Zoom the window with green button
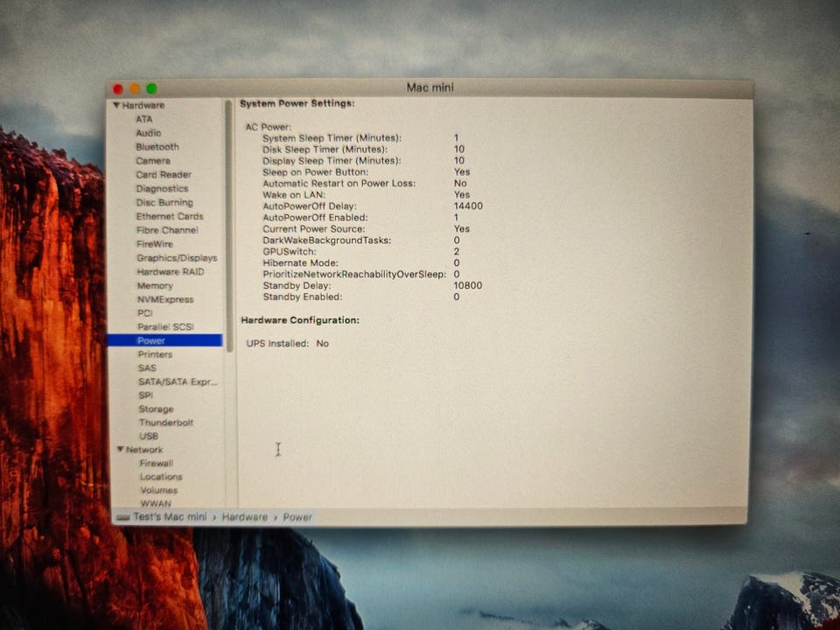Screen dimensions: 840x630 tap(152, 88)
